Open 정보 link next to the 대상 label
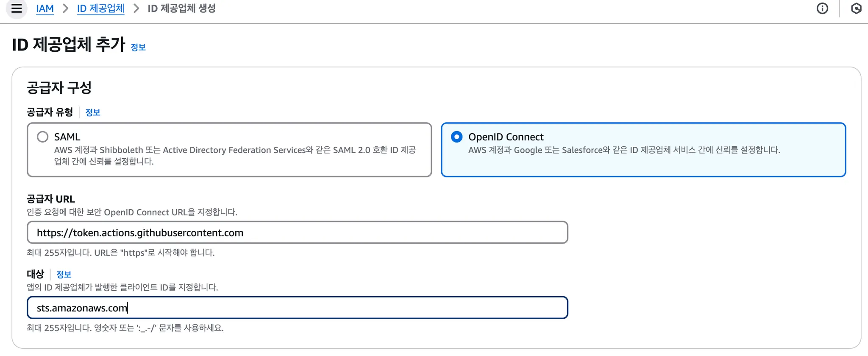This screenshot has width=868, height=356. (x=64, y=275)
